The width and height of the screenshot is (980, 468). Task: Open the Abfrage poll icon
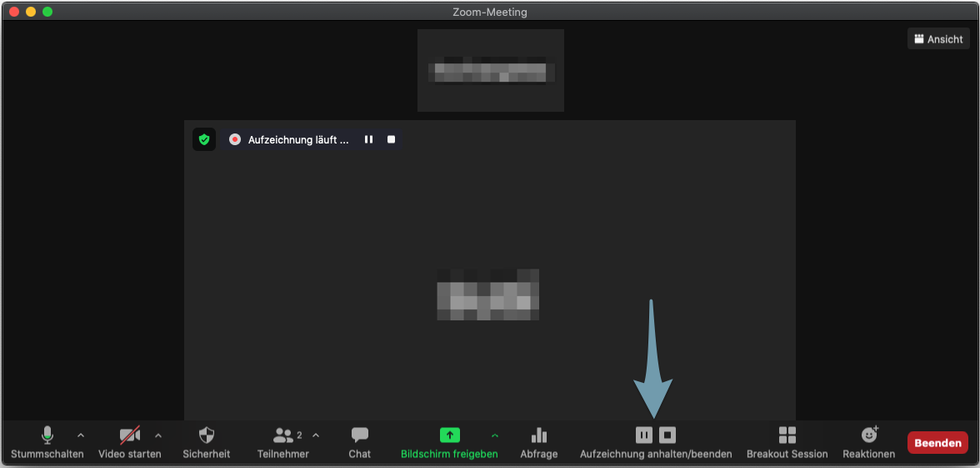click(x=539, y=435)
